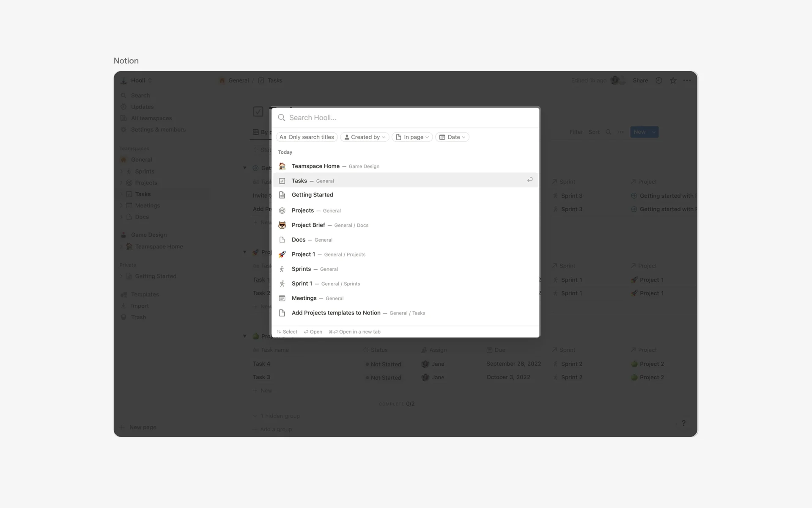Click the magnifier icon in search bar
The width and height of the screenshot is (812, 508).
click(x=282, y=118)
